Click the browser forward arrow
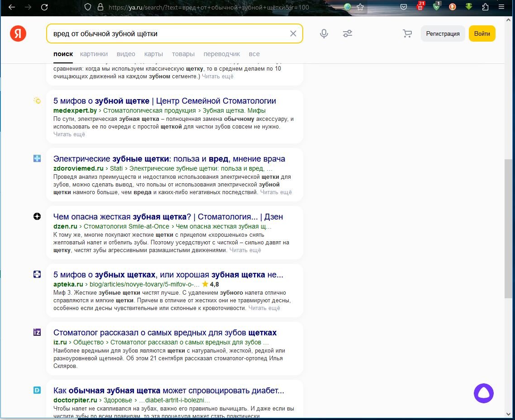This screenshot has width=515, height=420. (x=28, y=7)
